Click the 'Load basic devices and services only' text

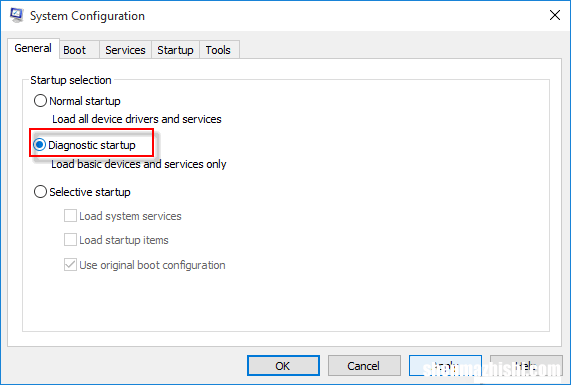[139, 164]
